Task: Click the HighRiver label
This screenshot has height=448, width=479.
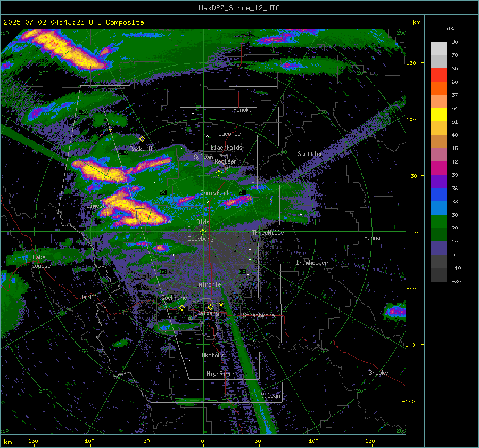Action: (x=220, y=374)
